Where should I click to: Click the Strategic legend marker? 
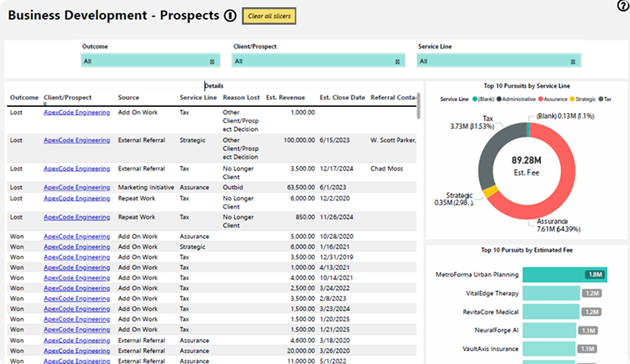click(570, 99)
